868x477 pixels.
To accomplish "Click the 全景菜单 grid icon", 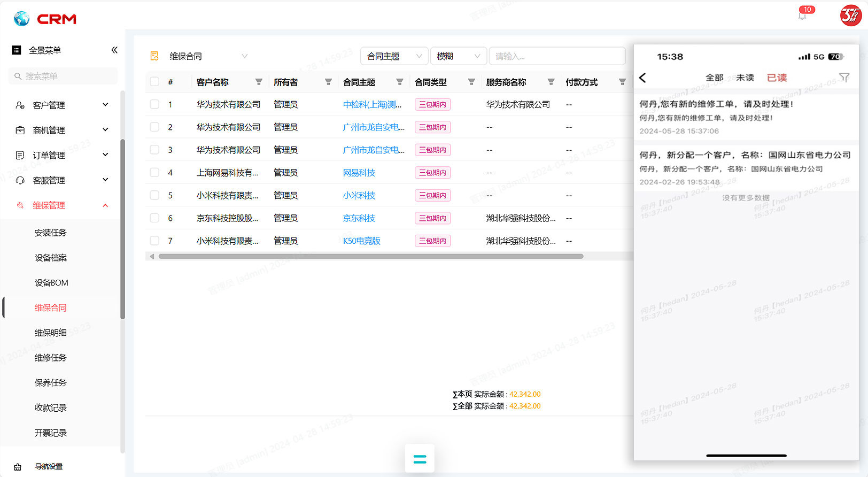I will [17, 50].
